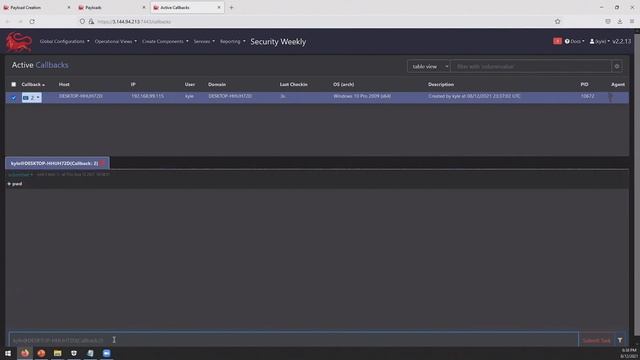The height and width of the screenshot is (360, 640).
Task: Click the Mythic red horse logo
Action: 19,42
